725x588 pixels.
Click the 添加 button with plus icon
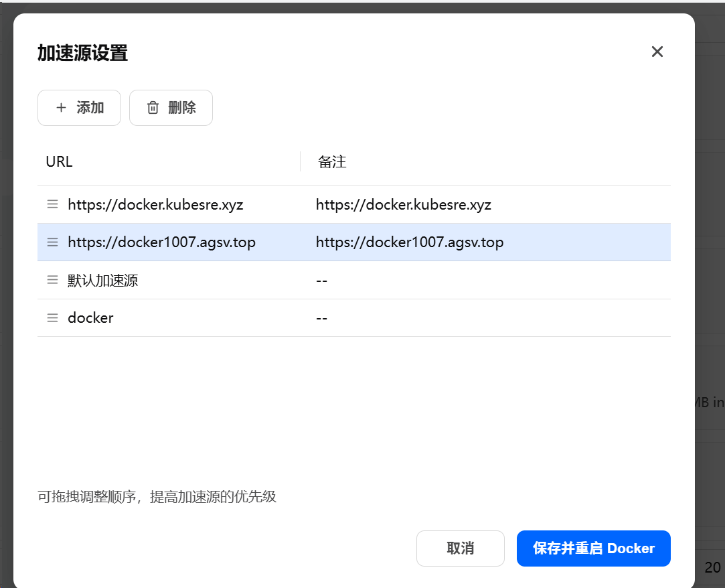pos(79,108)
